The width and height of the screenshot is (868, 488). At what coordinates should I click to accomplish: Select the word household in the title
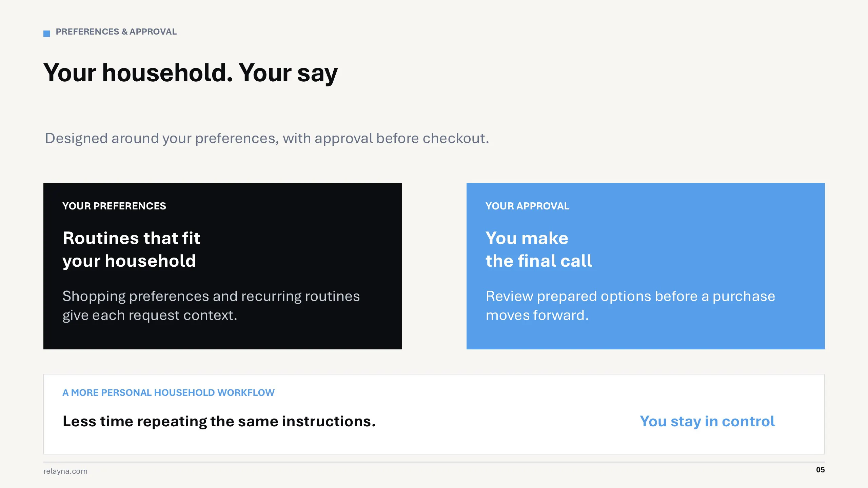pyautogui.click(x=164, y=73)
